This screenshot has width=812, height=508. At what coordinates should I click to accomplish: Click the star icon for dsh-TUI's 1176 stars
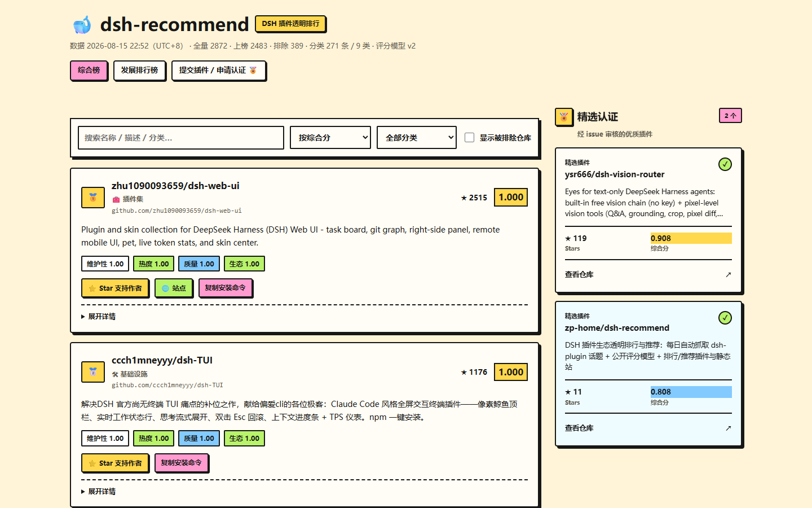pos(464,373)
